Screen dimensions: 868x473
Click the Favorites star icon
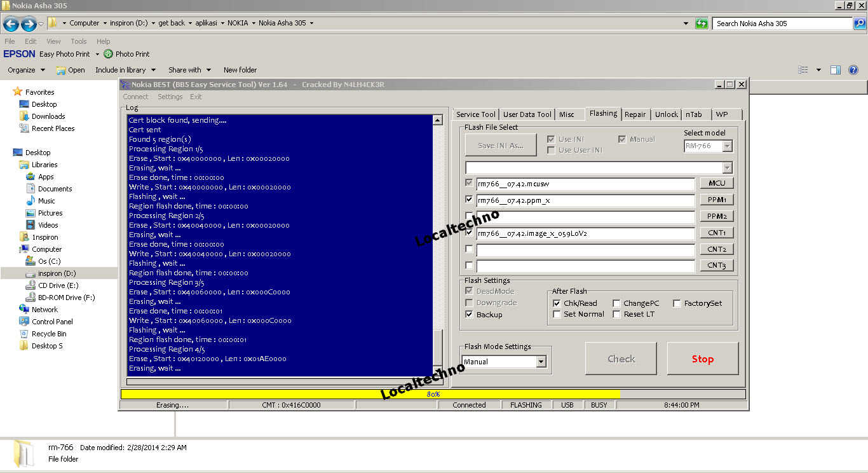[18, 92]
